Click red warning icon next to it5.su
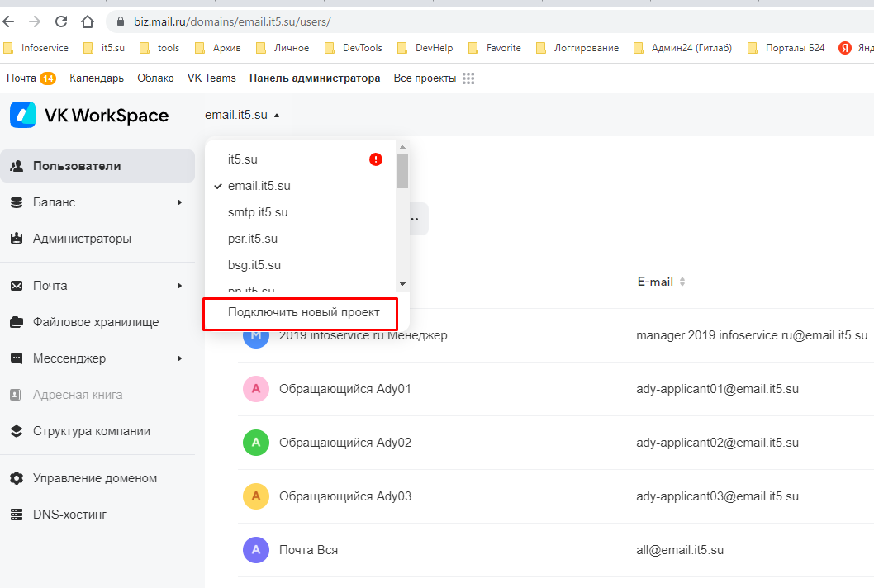The height and width of the screenshot is (588, 874). point(376,159)
